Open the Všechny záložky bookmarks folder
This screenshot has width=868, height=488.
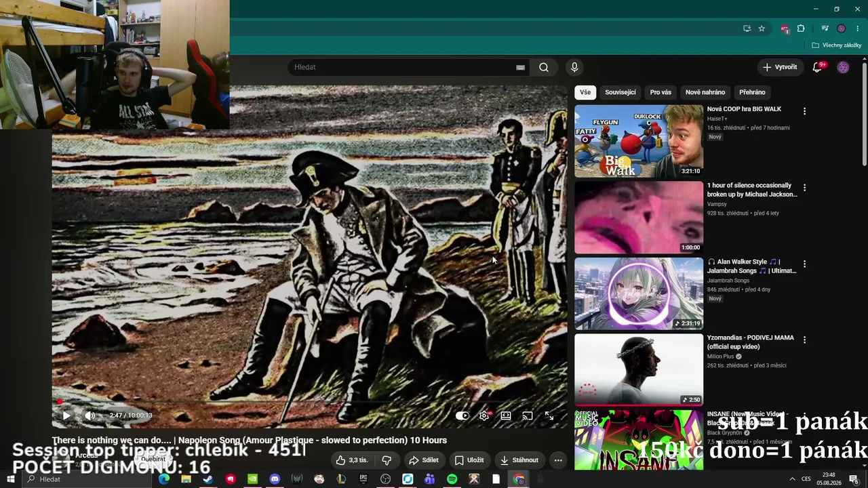(x=836, y=45)
